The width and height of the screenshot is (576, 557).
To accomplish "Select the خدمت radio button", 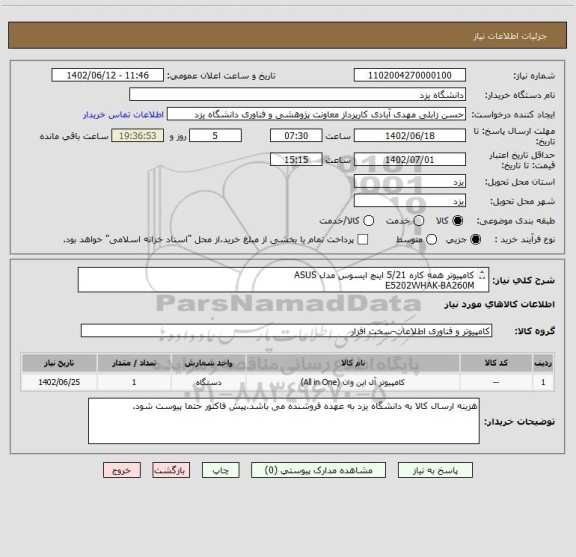I will 419,221.
